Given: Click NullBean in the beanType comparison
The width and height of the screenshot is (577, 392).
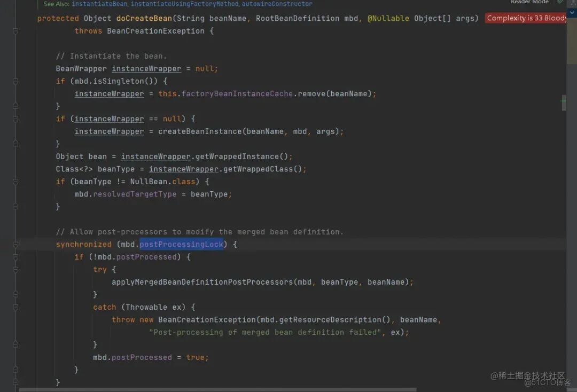Looking at the screenshot, I should pyautogui.click(x=149, y=182).
